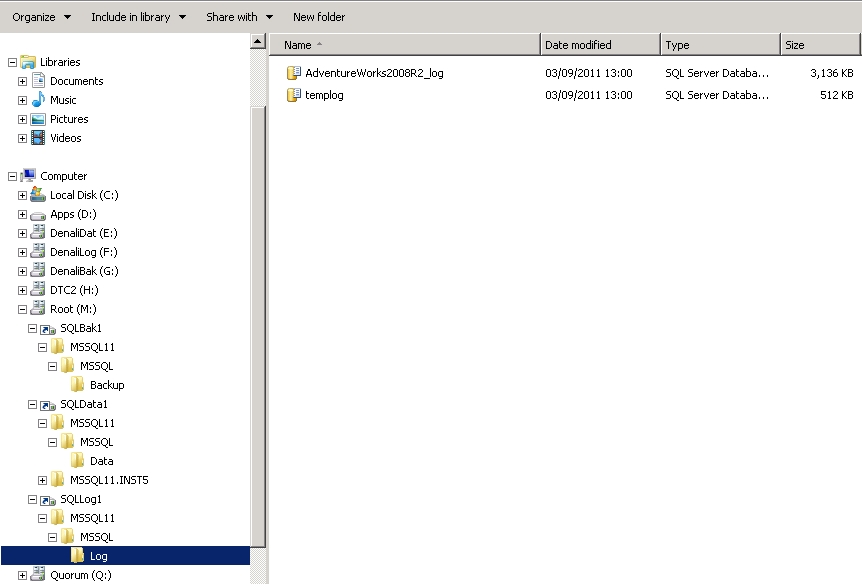Click the templog file icon
The height and width of the screenshot is (584, 862).
point(294,95)
